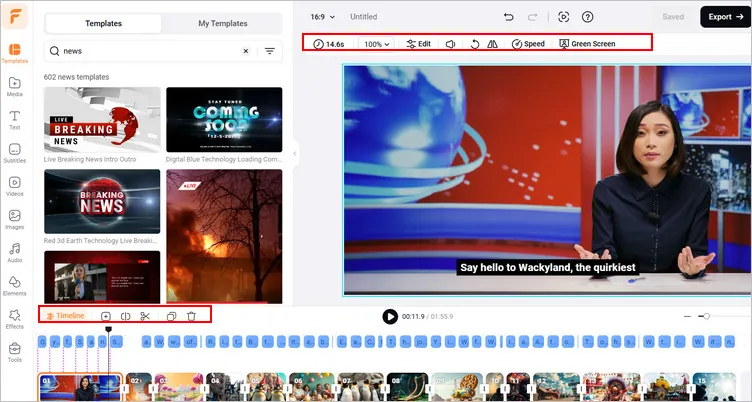Screen dimensions: 752x402
Task: Open the Elements sidebar section
Action: [14, 285]
